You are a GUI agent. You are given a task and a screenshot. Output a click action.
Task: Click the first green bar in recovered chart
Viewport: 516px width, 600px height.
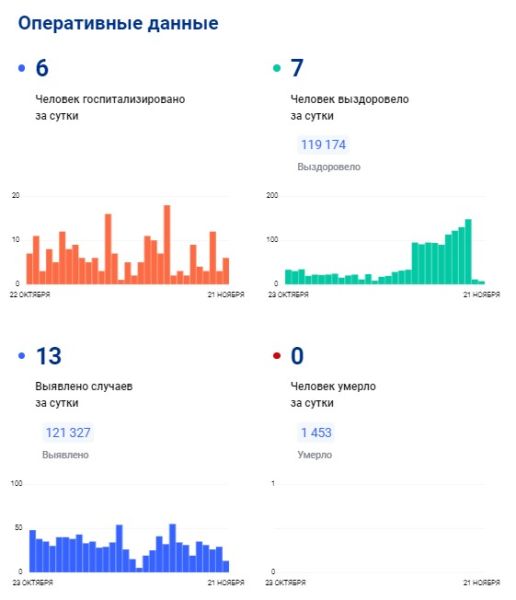[x=288, y=277]
